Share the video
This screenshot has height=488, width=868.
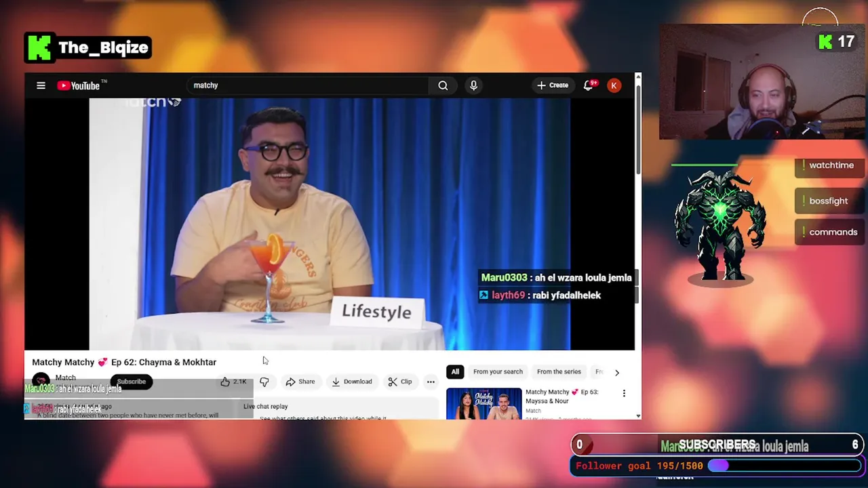pyautogui.click(x=300, y=382)
